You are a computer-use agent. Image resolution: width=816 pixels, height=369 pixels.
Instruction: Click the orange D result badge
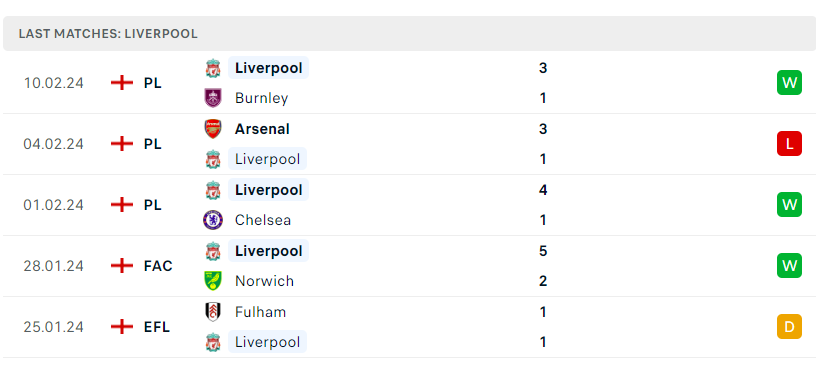789,327
